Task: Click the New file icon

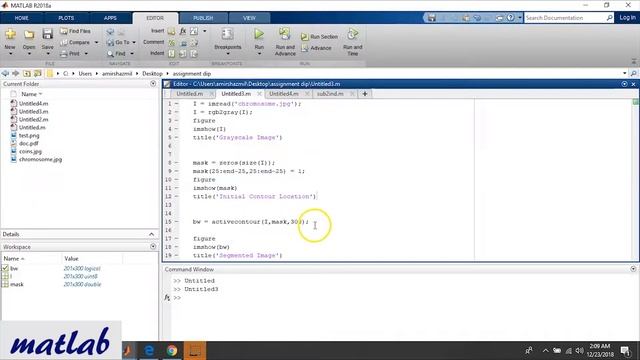Action: (10, 35)
